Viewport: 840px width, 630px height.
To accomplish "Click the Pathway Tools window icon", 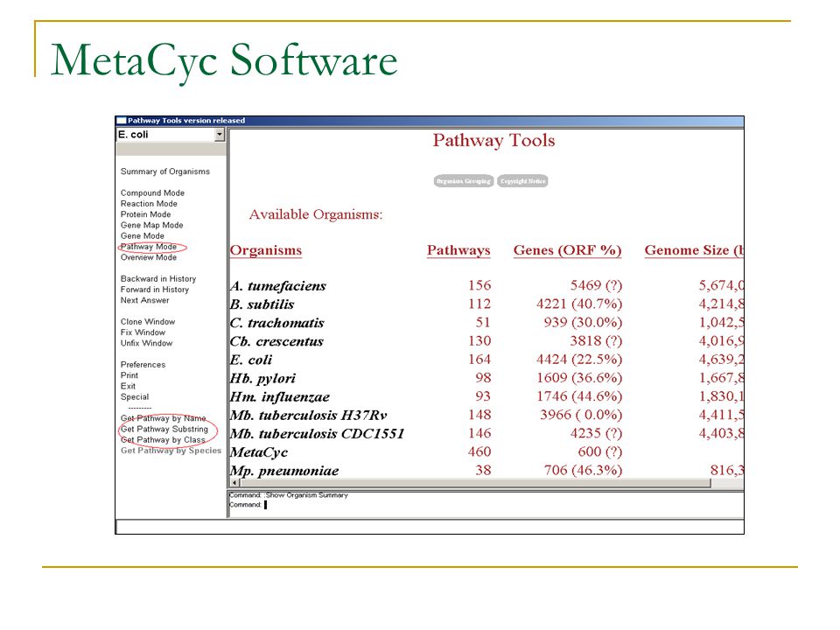I will click(x=122, y=121).
